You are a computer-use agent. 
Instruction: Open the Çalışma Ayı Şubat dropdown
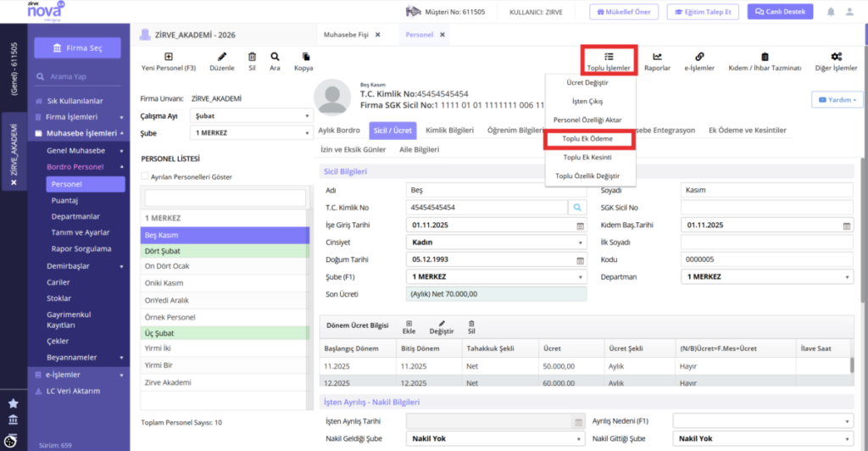coord(251,115)
